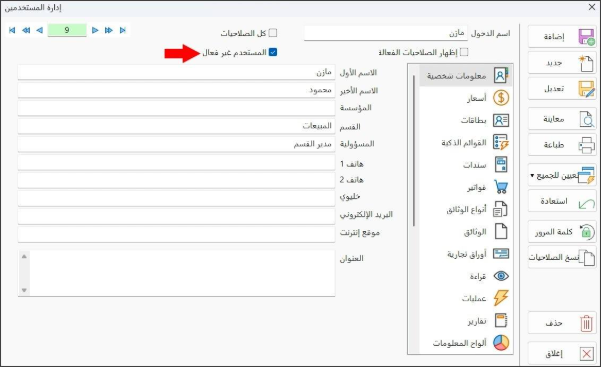This screenshot has width=601, height=367.
Task: Select the تقارير notebook icon
Action: pyautogui.click(x=501, y=320)
